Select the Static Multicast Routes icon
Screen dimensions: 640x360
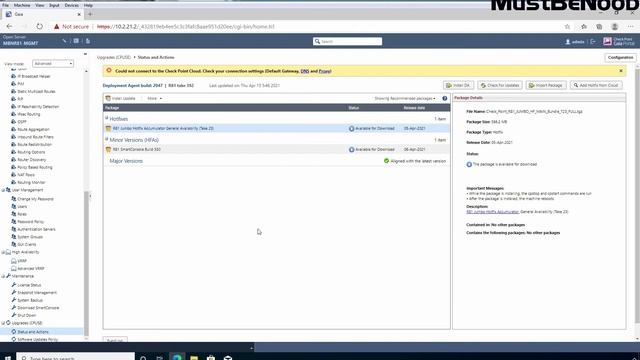click(x=13, y=91)
